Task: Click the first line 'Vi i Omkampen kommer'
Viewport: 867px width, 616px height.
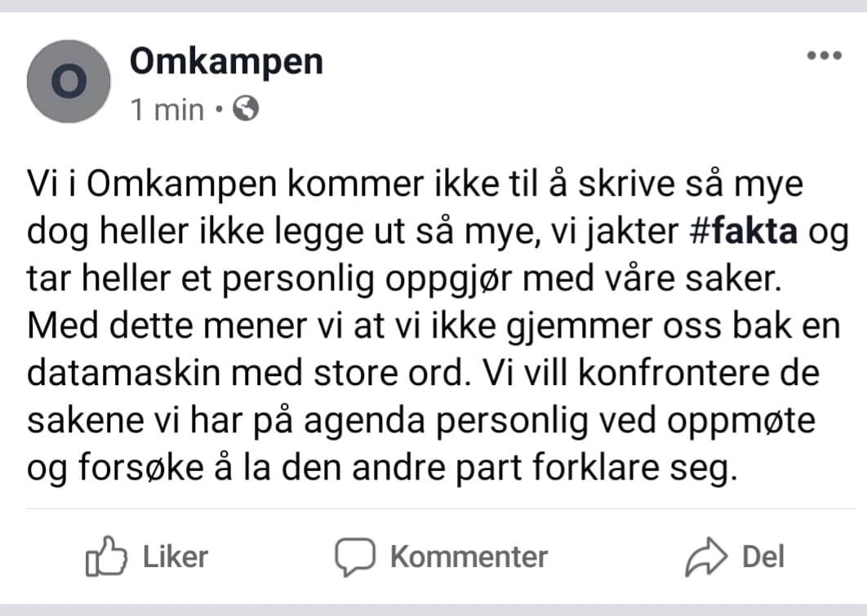Action: [x=415, y=185]
